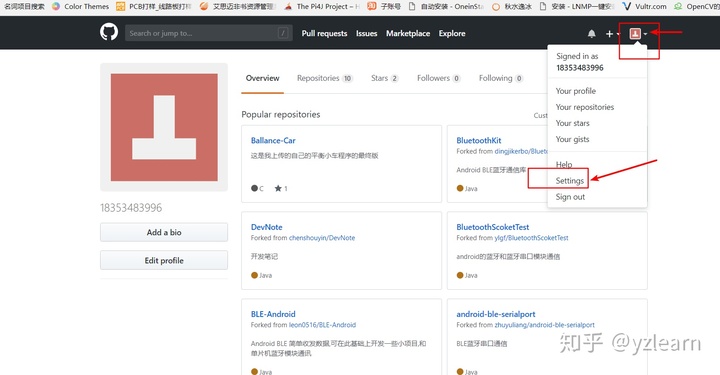Go to Explore in the header
The image size is (720, 375).
coord(452,34)
